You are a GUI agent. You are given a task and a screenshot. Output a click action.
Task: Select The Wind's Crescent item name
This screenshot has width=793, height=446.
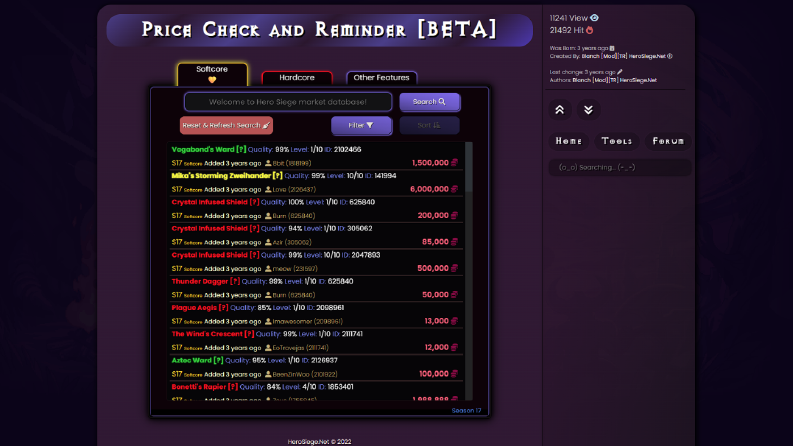click(x=207, y=334)
